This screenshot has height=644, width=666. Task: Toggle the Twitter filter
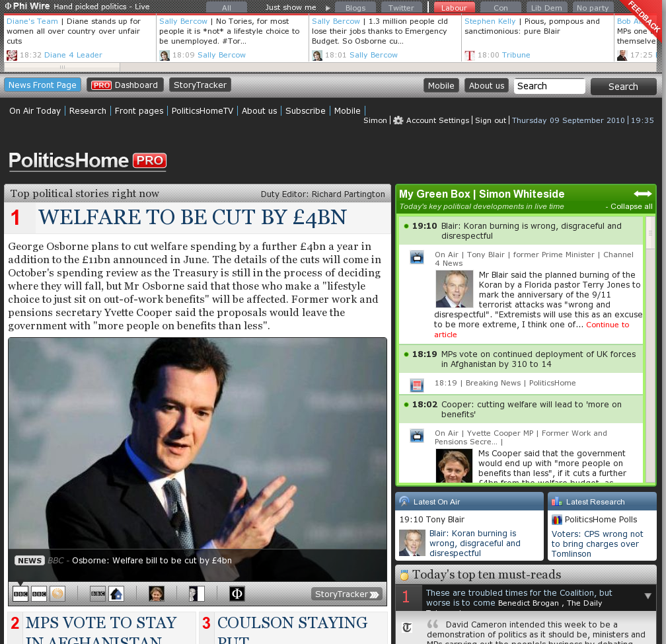tap(401, 8)
